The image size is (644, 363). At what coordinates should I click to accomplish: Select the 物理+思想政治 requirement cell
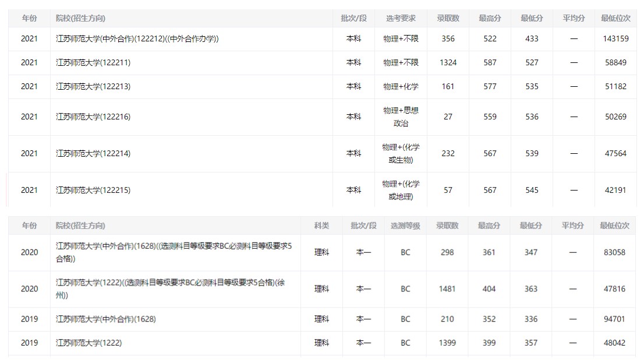tap(401, 117)
